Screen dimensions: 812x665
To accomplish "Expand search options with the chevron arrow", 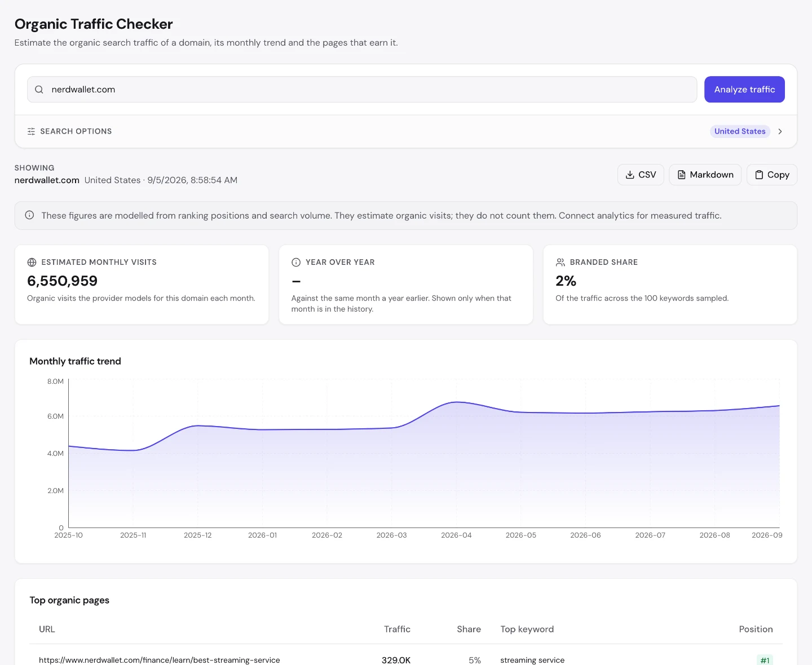I will 780,131.
